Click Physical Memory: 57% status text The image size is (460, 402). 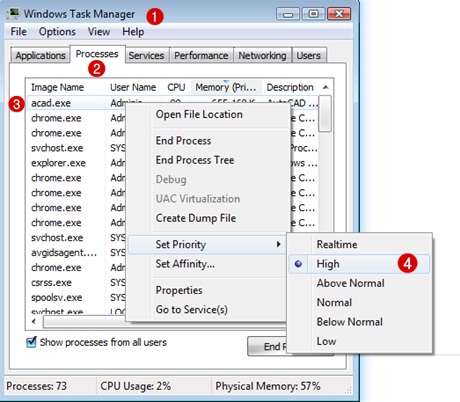(268, 386)
